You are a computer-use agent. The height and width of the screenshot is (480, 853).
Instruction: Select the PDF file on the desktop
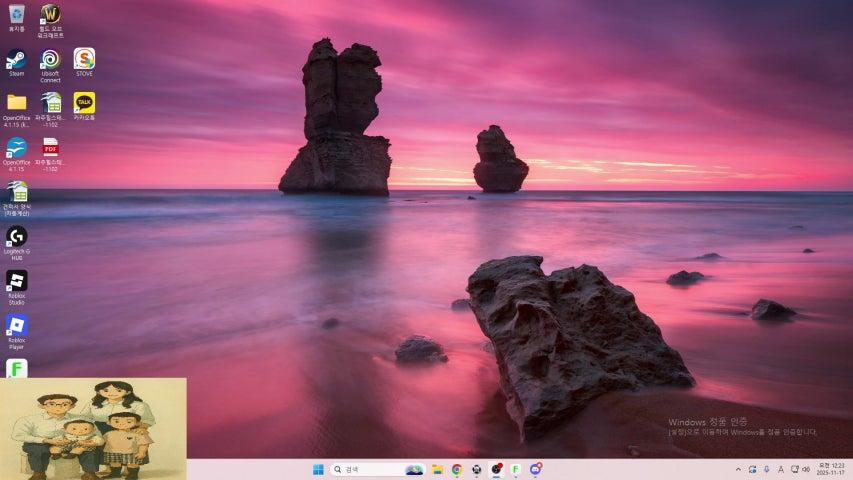pos(50,148)
